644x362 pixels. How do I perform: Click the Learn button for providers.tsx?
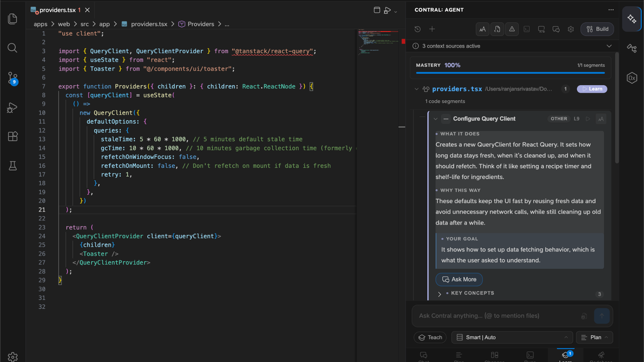[592, 89]
